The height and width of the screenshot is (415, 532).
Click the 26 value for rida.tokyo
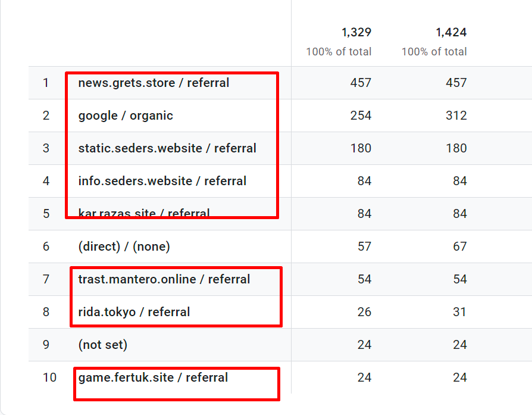364,312
